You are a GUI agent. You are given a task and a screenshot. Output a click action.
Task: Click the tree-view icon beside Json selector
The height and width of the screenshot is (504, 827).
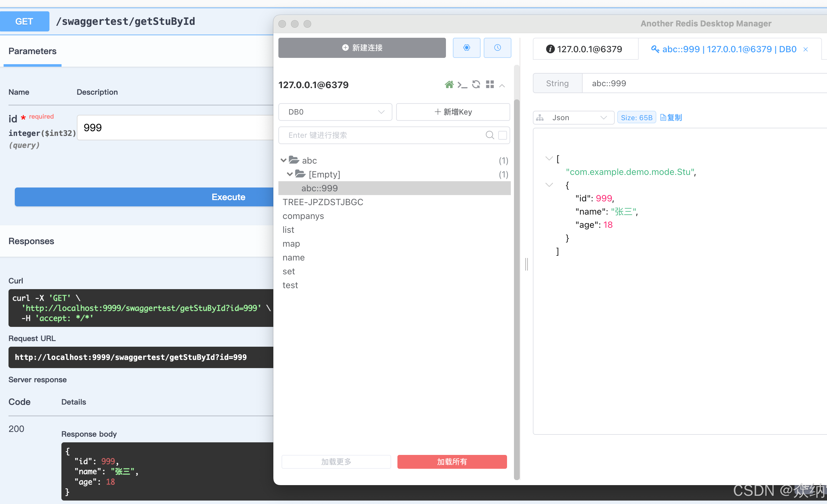pos(540,117)
